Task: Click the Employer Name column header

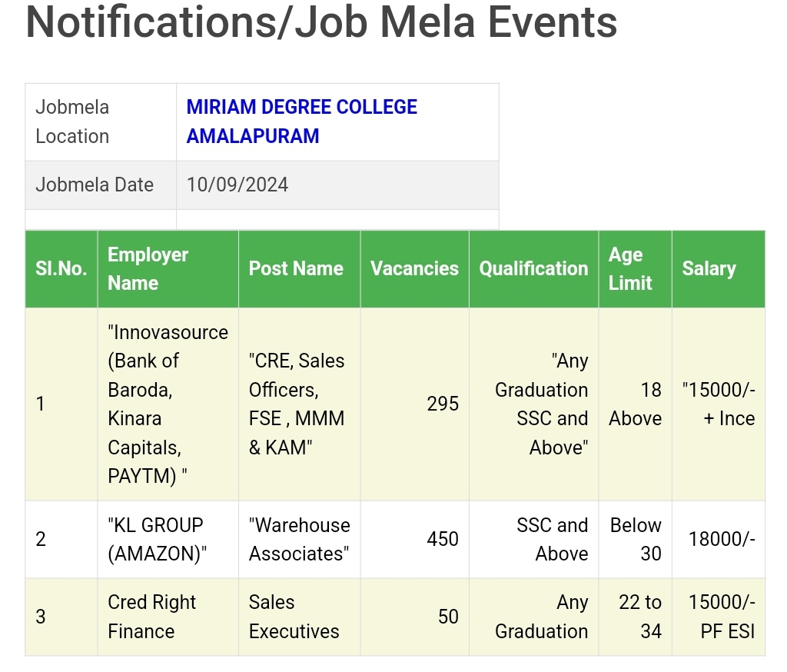Action: click(x=168, y=268)
